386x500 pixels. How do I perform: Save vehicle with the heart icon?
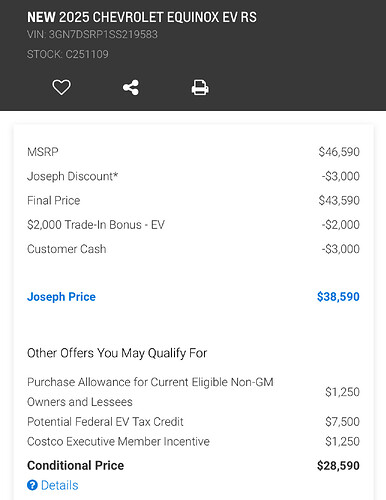coord(61,87)
